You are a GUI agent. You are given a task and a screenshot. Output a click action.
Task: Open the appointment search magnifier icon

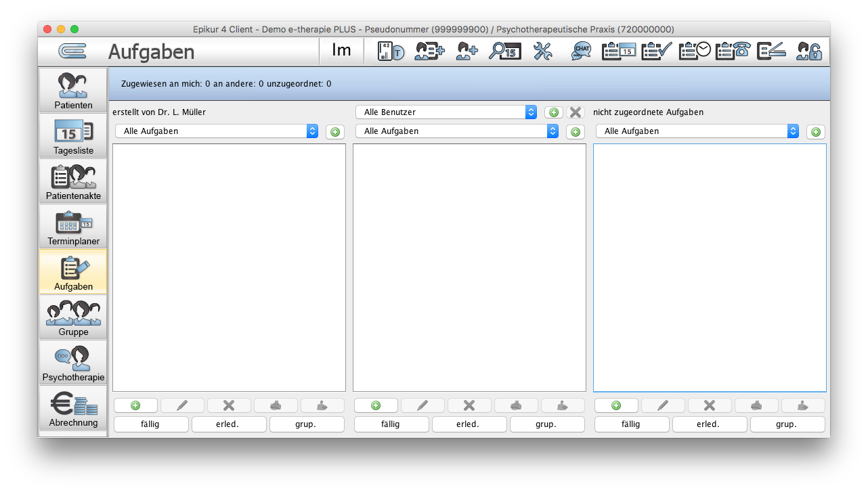505,51
